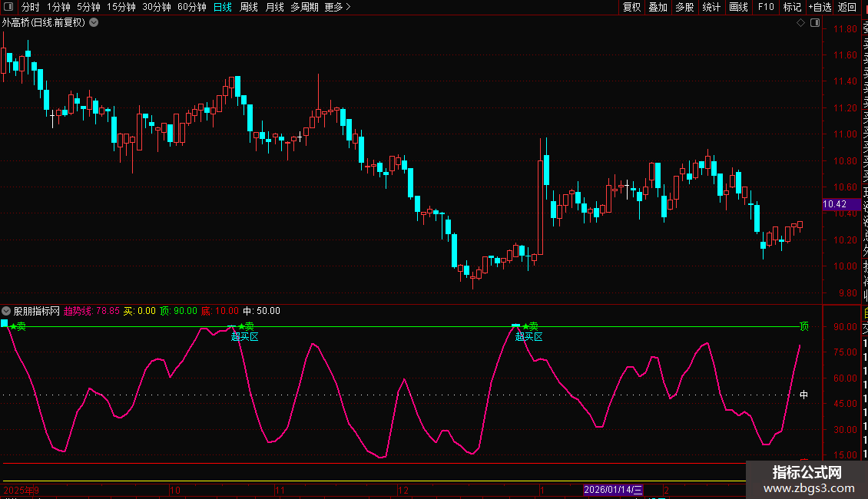The image size is (868, 499).
Task: Toggle the sidebar panel icon at top-left
Action: [8, 7]
